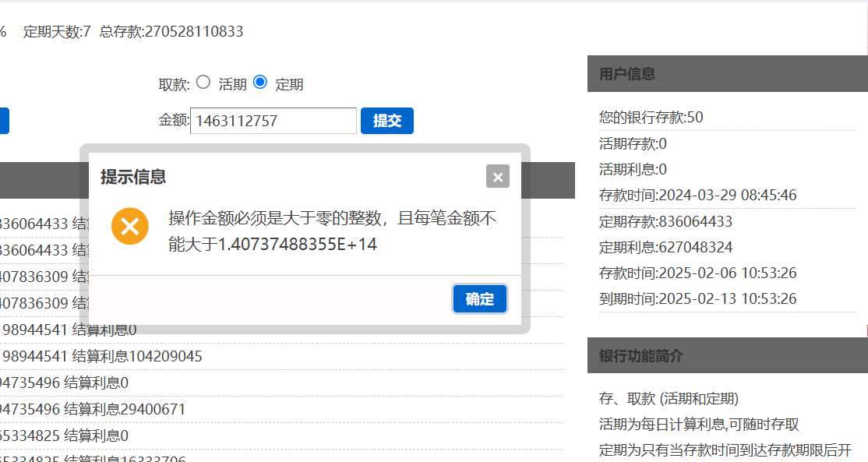Image resolution: width=868 pixels, height=462 pixels.
Task: Click the 活期存款:0 line
Action: (633, 144)
